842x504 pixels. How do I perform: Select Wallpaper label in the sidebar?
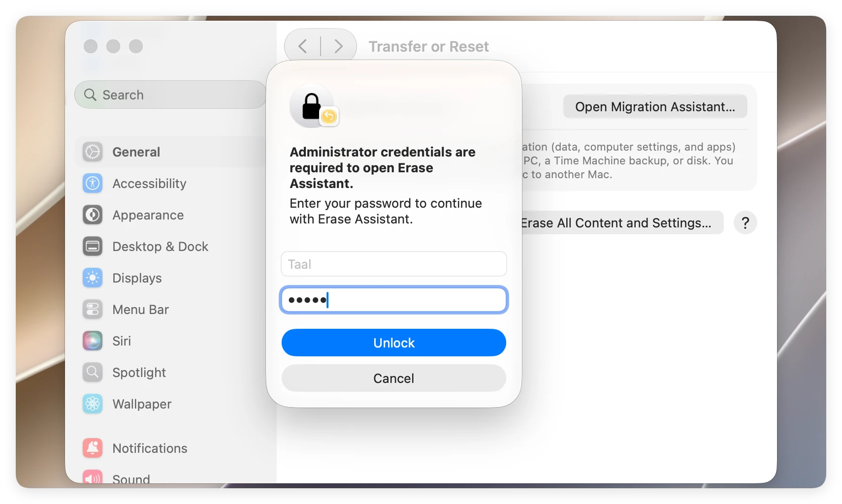click(x=142, y=404)
